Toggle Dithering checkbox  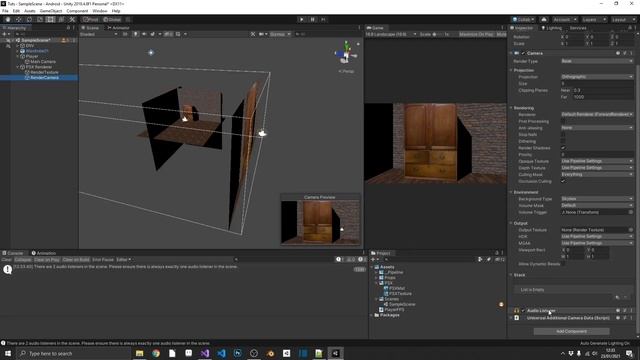[563, 141]
